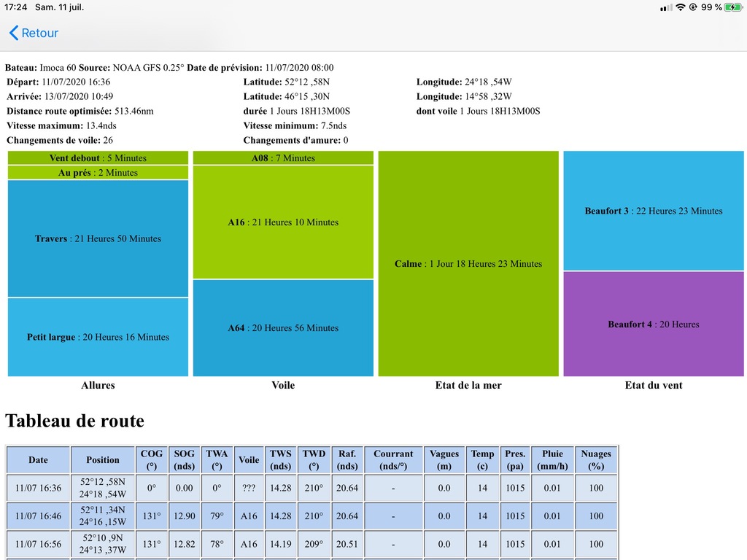Click the 11/07 16:46 date cell
Image resolution: width=747 pixels, height=560 pixels.
point(38,516)
